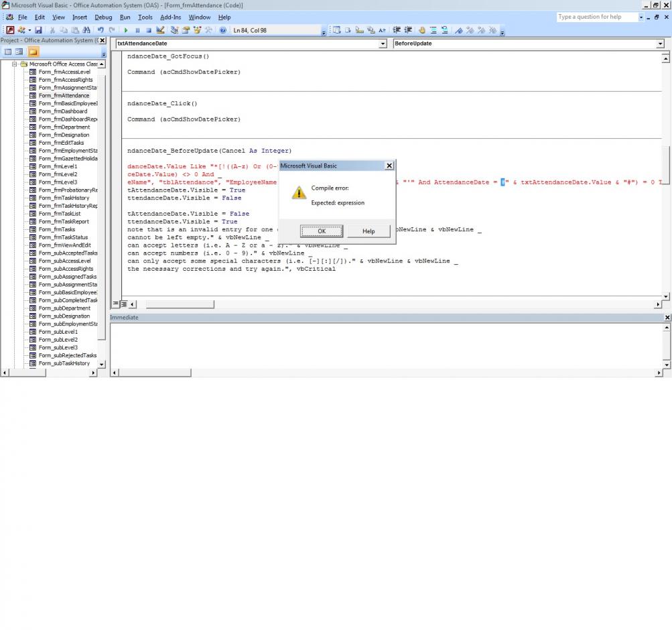Open the Project pane toolbar options arrow
This screenshot has width=672, height=630.
point(104,54)
